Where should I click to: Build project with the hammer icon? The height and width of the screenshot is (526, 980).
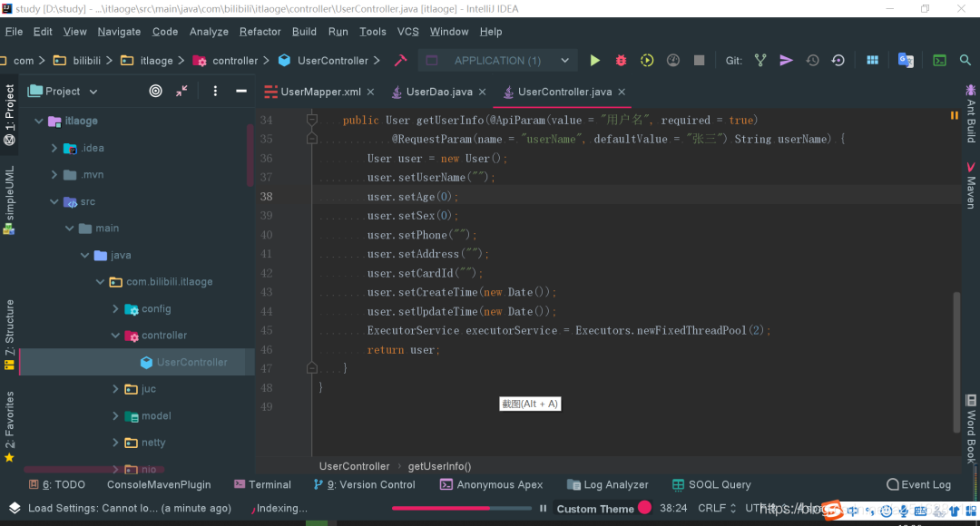pos(401,61)
